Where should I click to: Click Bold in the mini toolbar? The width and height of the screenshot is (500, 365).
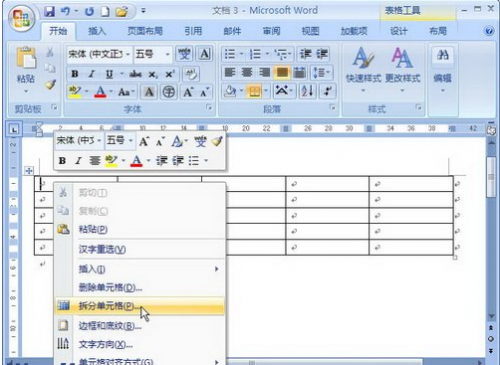point(62,161)
